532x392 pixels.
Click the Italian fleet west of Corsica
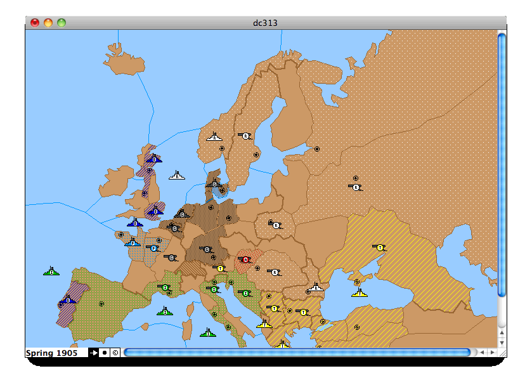pyautogui.click(x=165, y=311)
